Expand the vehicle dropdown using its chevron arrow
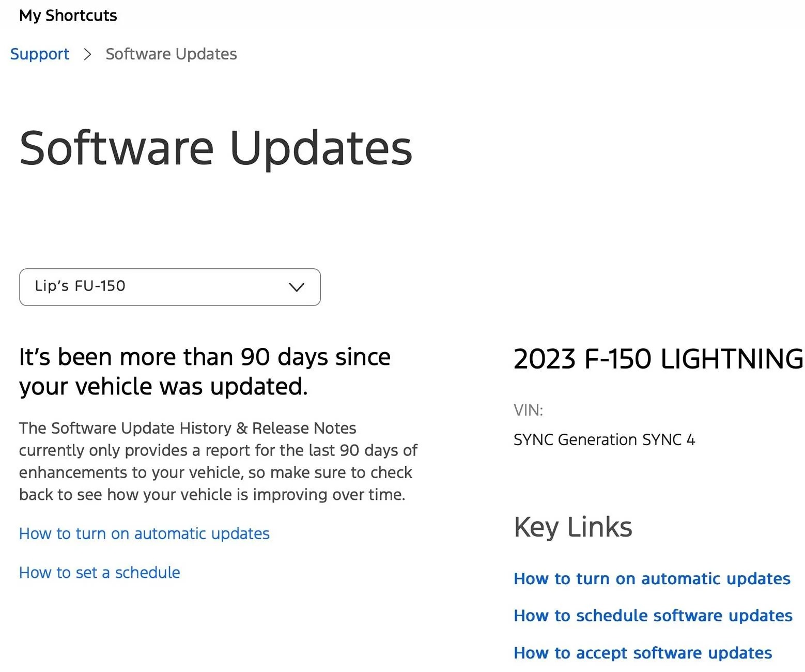Image resolution: width=805 pixels, height=672 pixels. tap(296, 287)
